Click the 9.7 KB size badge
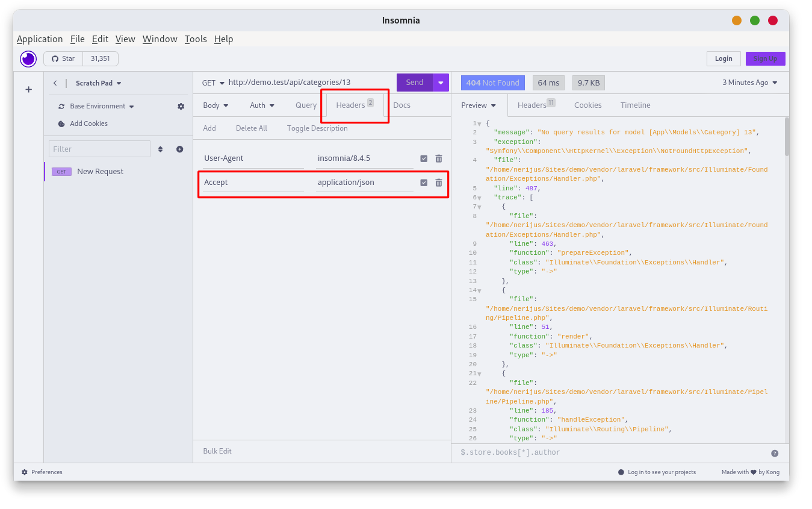The width and height of the screenshot is (812, 509). click(x=589, y=83)
